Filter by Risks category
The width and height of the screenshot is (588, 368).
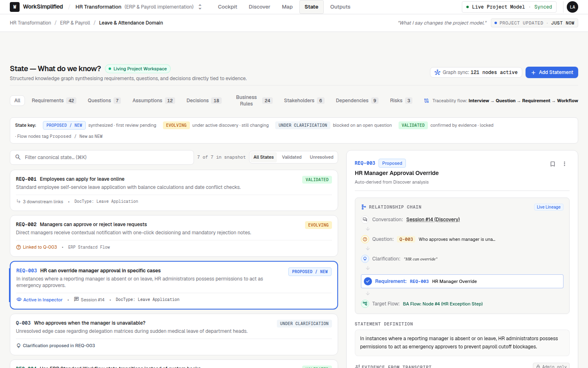click(401, 101)
